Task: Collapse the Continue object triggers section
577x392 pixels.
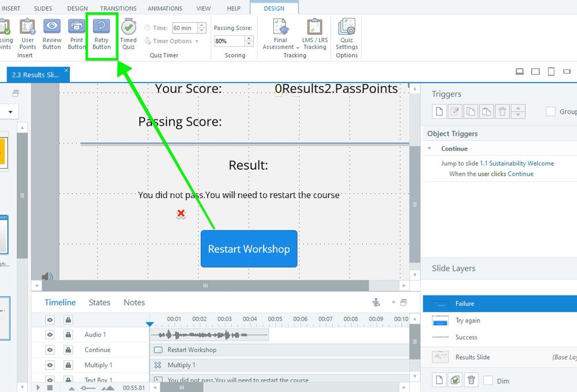Action: click(430, 148)
